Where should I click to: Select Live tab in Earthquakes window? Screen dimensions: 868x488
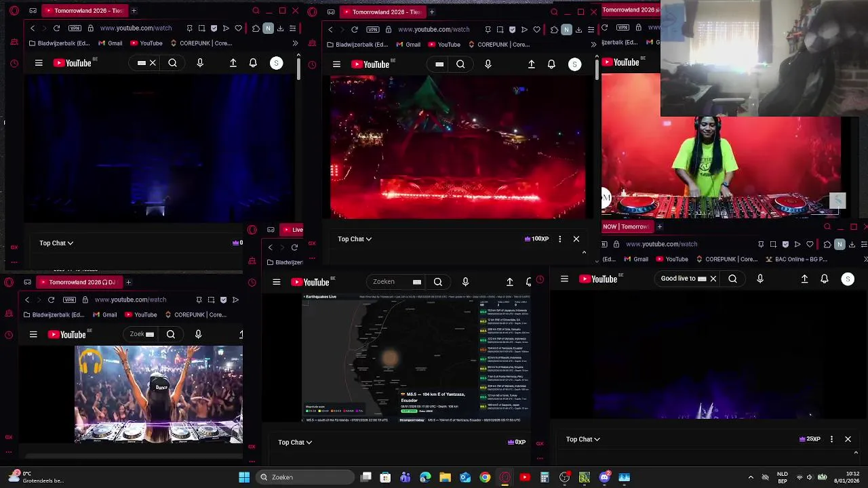click(x=292, y=230)
